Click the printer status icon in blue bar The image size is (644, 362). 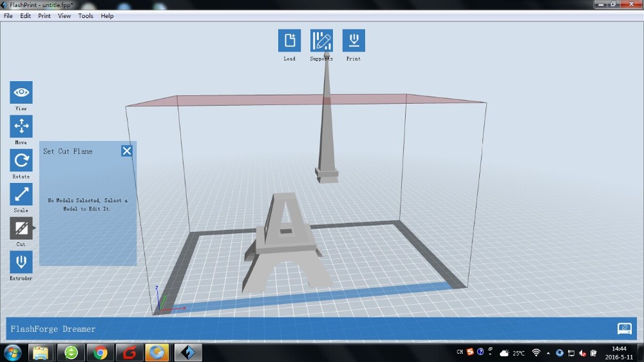click(624, 329)
